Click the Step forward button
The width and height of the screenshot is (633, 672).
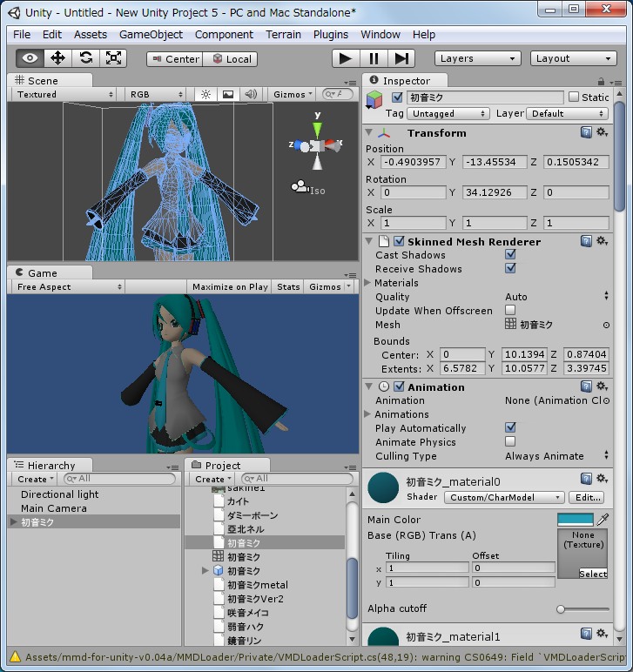401,58
